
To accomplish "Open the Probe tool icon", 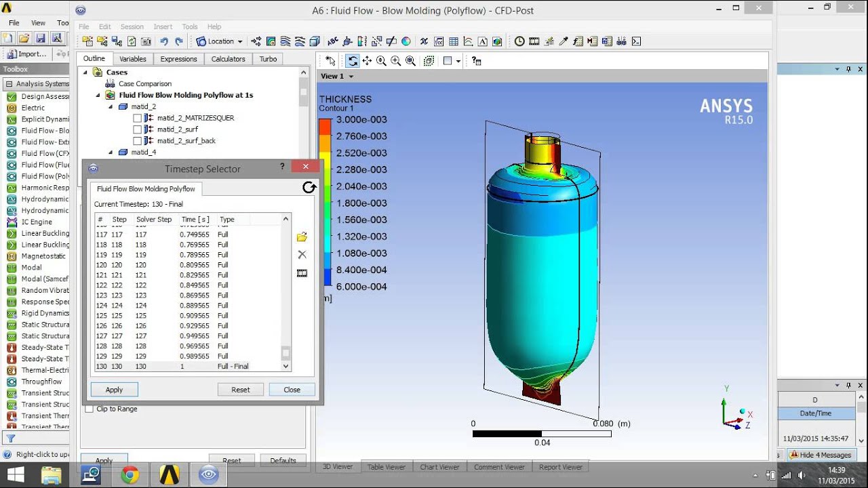I will [x=563, y=41].
